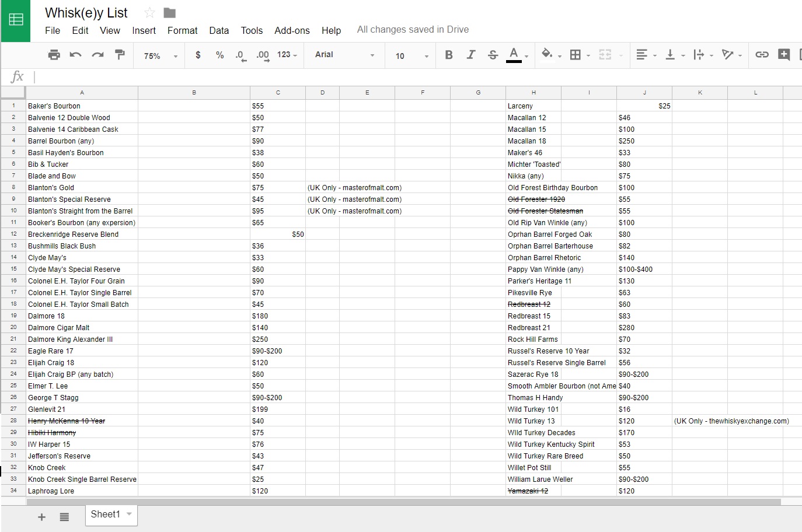Increase decimal places
Viewport: 802px width, 532px height.
(x=263, y=55)
